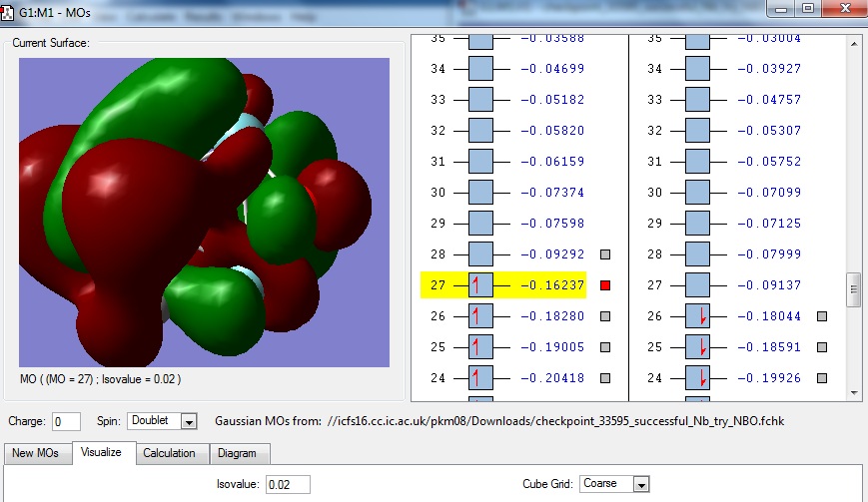Click alpha energy value -0.04699
This screenshot has width=868, height=502.
click(552, 69)
